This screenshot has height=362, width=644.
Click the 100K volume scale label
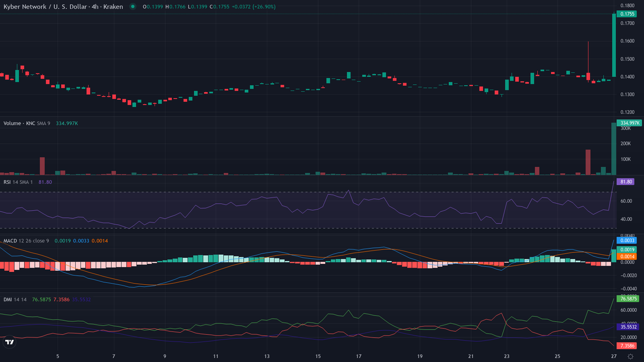pos(626,159)
